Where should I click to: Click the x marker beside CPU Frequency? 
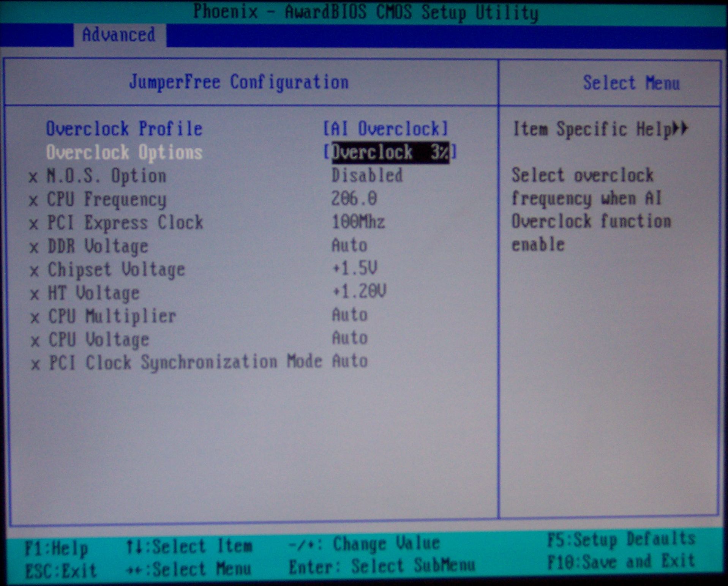coord(34,201)
